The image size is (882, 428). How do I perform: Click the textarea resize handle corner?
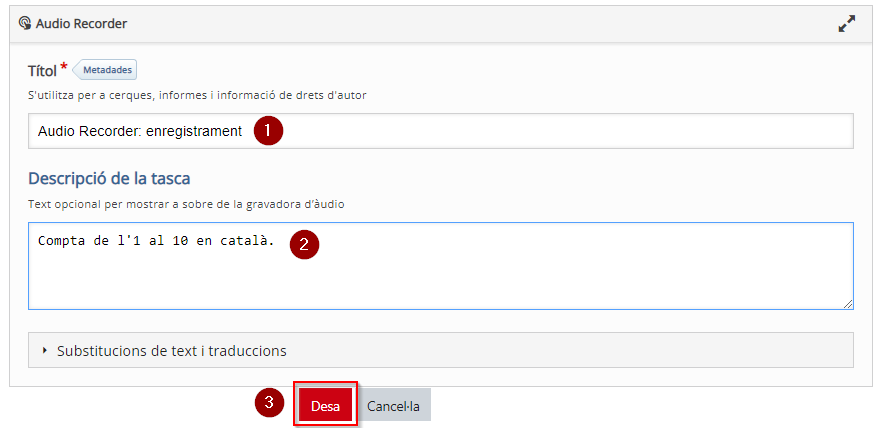point(848,304)
